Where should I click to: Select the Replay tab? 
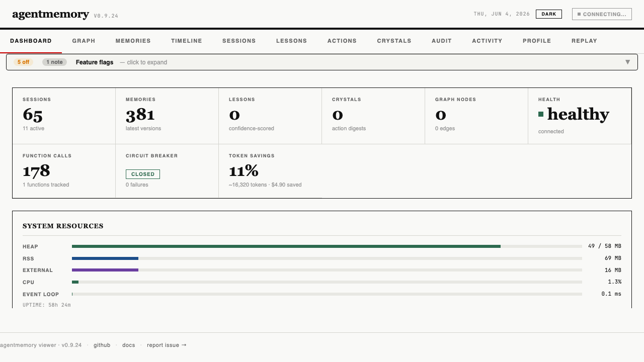click(584, 41)
